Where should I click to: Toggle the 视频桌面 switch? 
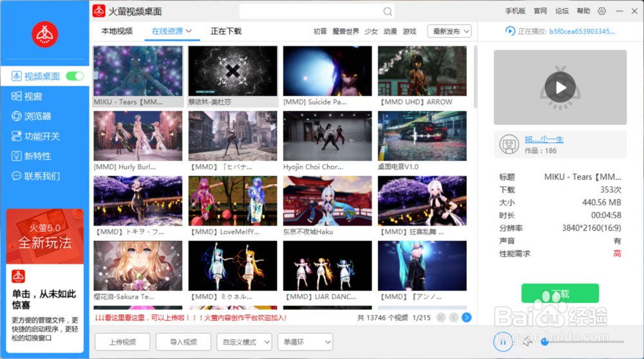(75, 76)
